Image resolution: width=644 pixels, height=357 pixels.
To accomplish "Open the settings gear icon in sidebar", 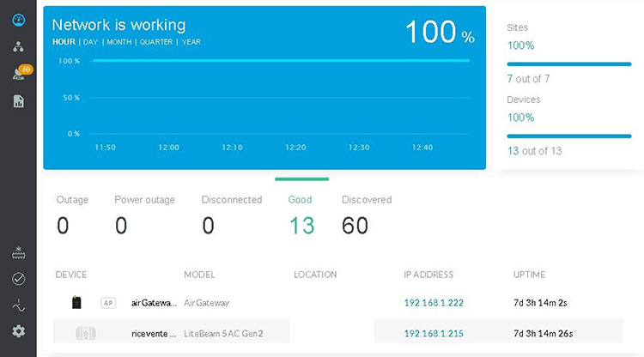I will tap(19, 331).
